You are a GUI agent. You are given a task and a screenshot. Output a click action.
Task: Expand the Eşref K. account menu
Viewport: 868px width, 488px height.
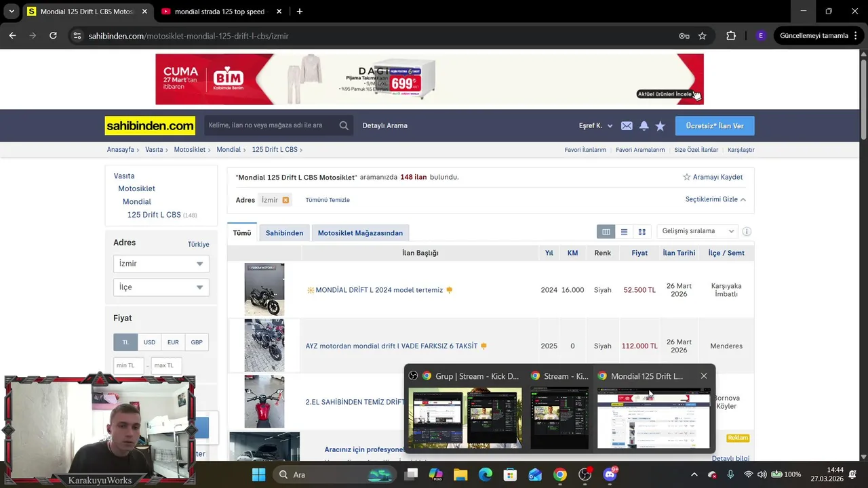tap(595, 126)
